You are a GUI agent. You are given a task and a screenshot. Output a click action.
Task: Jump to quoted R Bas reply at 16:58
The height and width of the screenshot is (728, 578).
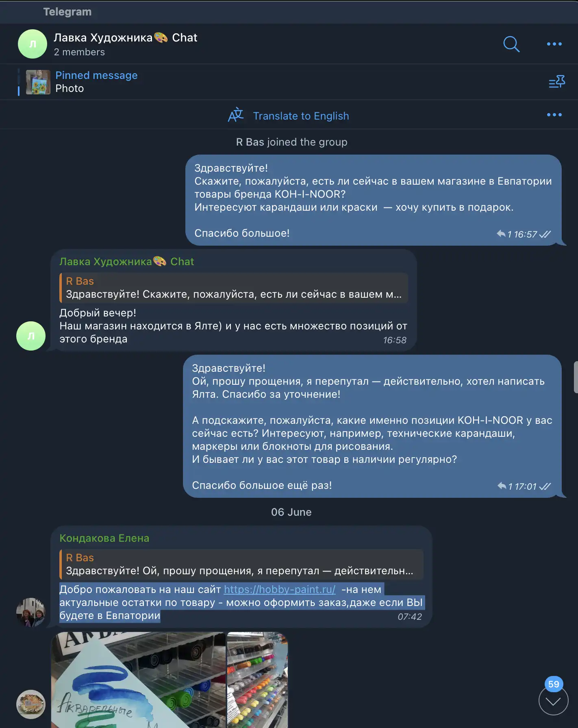(x=234, y=288)
